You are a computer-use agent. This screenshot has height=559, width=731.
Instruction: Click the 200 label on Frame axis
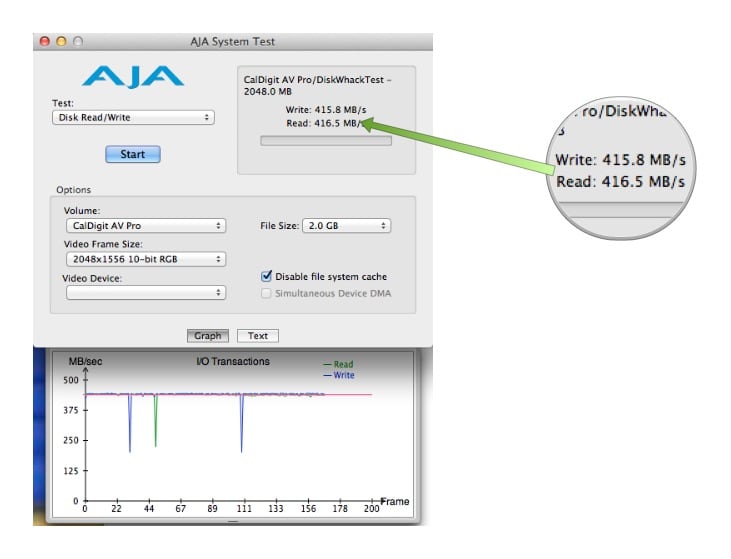click(372, 509)
